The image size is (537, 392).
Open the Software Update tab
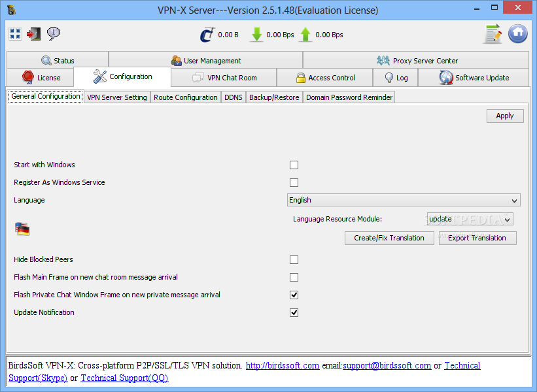pos(474,78)
